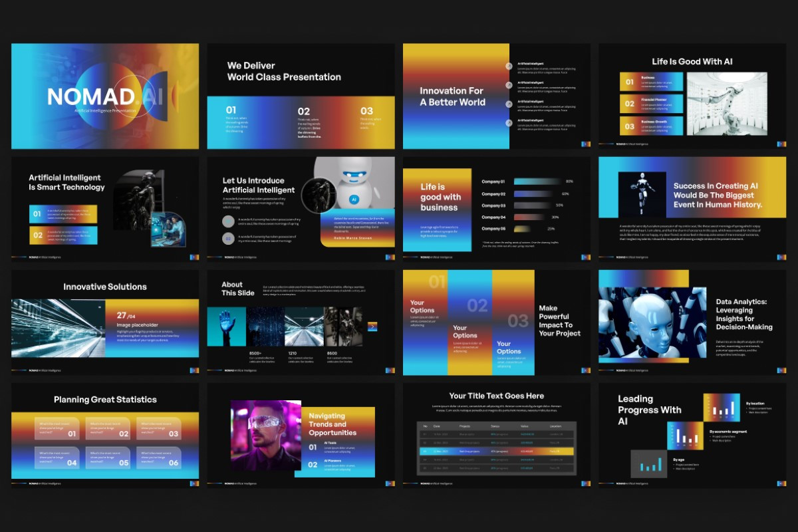
Task: Click the 01 badge beside Business item
Action: [629, 82]
